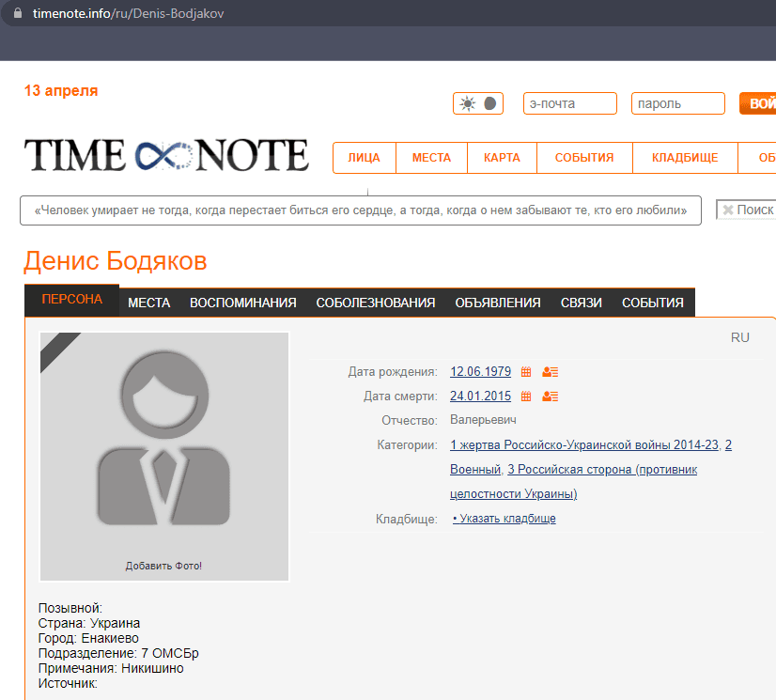This screenshot has width=776, height=700.
Task: Click the Источник: label
Action: 68,684
